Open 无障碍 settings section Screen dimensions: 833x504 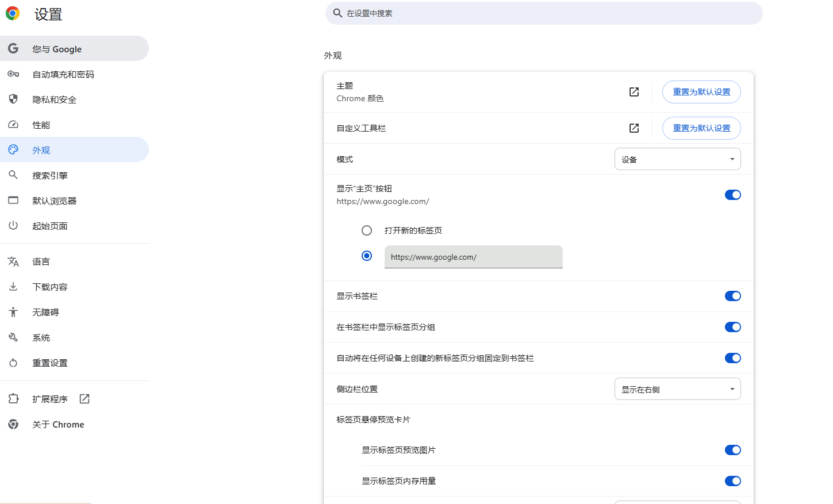(x=74, y=312)
